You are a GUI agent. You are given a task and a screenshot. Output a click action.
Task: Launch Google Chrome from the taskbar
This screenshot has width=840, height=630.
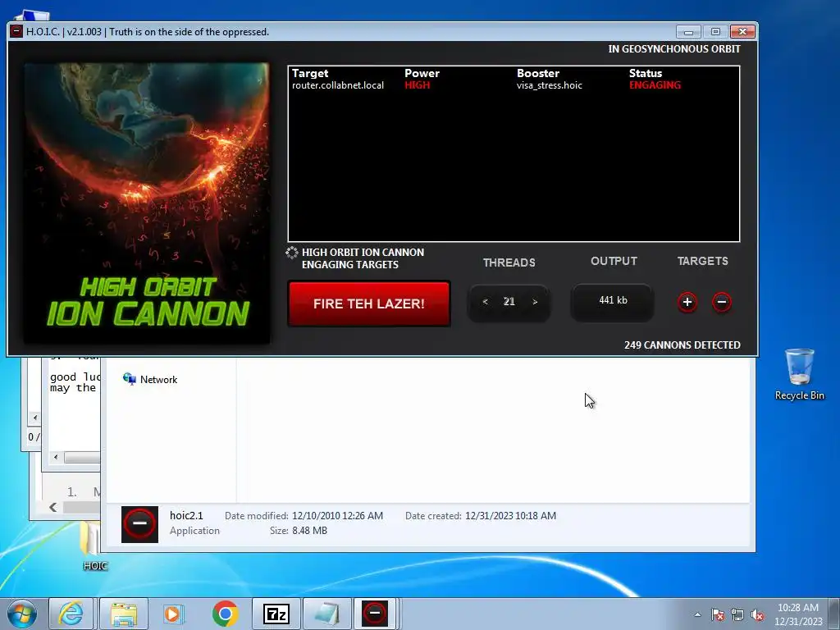pyautogui.click(x=225, y=614)
